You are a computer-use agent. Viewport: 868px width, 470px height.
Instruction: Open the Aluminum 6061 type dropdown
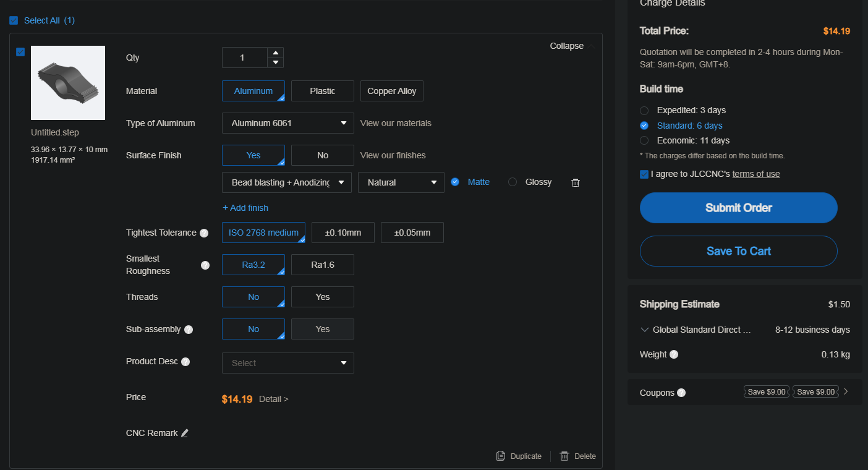[287, 123]
